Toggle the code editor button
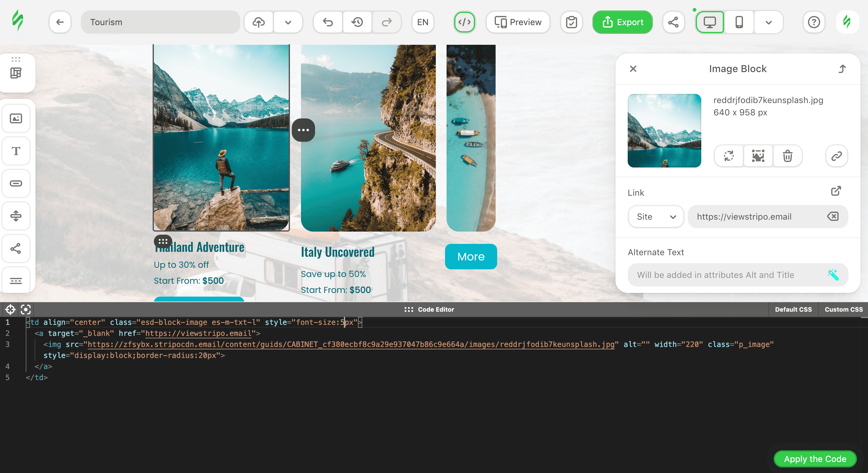 tap(464, 22)
